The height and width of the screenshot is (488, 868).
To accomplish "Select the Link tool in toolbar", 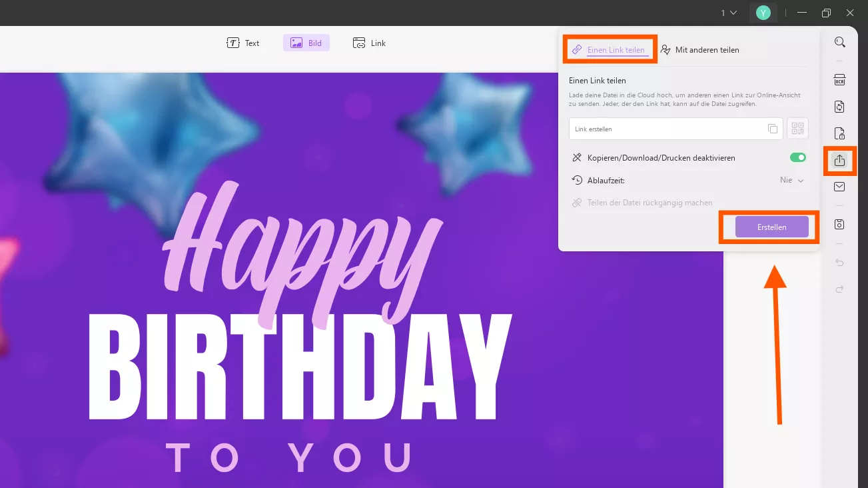I will tap(369, 43).
